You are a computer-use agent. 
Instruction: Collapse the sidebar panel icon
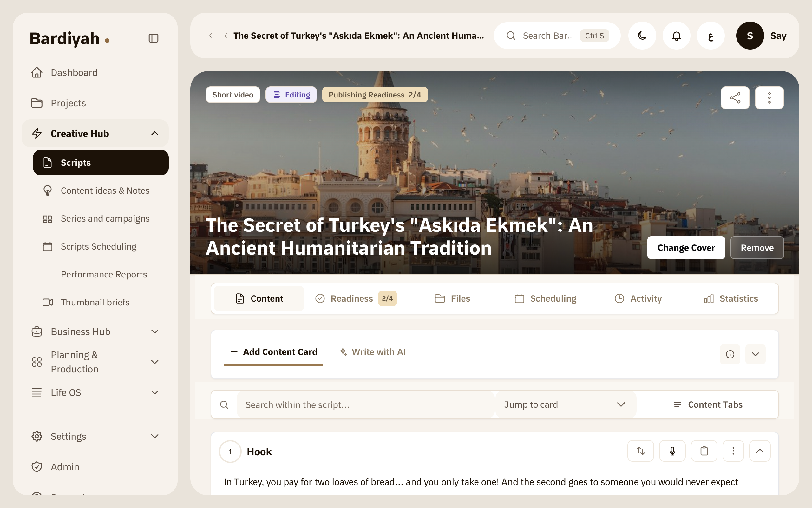point(153,38)
